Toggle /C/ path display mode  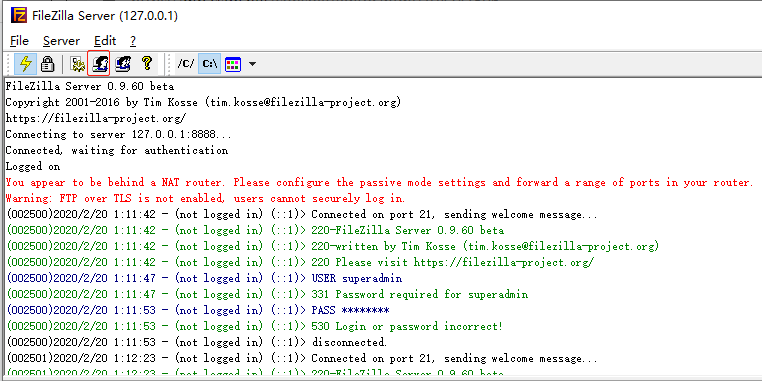[x=185, y=64]
